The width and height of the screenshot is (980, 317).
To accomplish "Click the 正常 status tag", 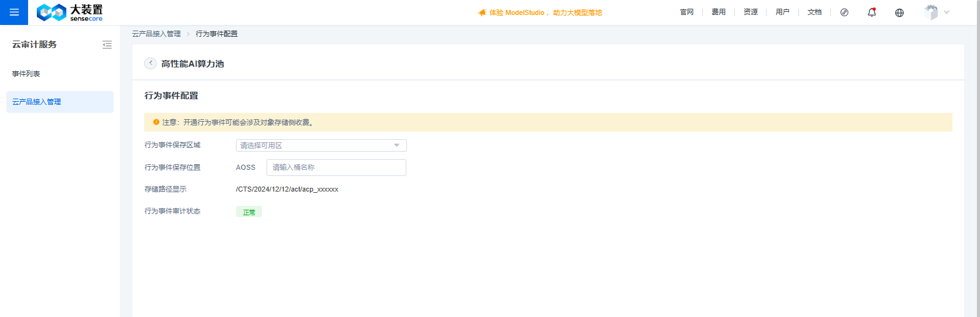I will click(249, 212).
